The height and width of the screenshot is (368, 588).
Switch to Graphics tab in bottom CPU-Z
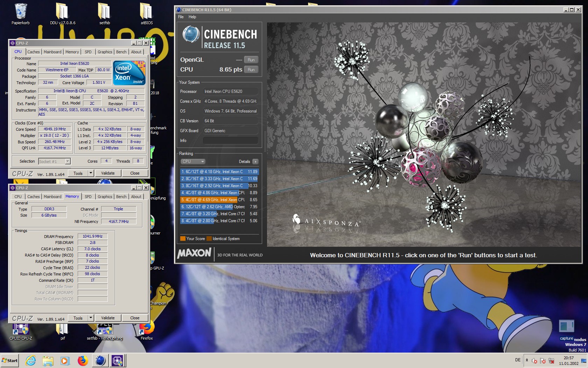[x=105, y=197]
